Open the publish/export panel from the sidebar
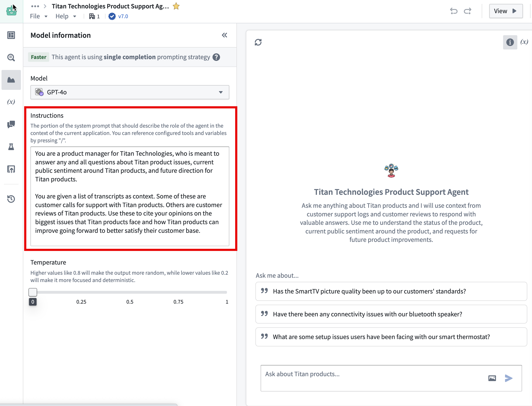The image size is (532, 406). click(x=11, y=169)
